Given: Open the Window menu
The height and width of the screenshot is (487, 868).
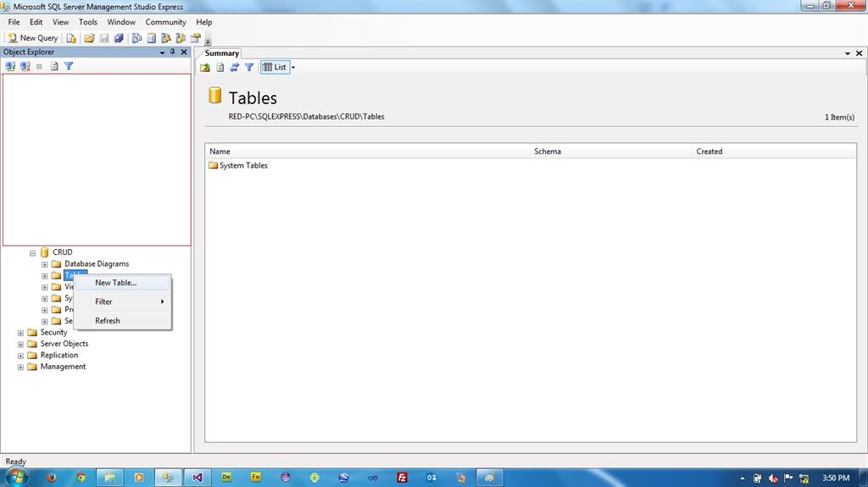Looking at the screenshot, I should point(121,22).
